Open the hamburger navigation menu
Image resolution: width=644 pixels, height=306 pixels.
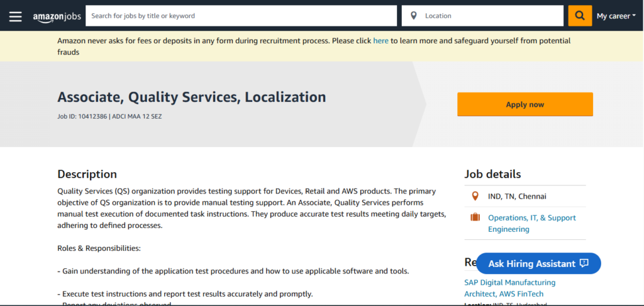(16, 16)
